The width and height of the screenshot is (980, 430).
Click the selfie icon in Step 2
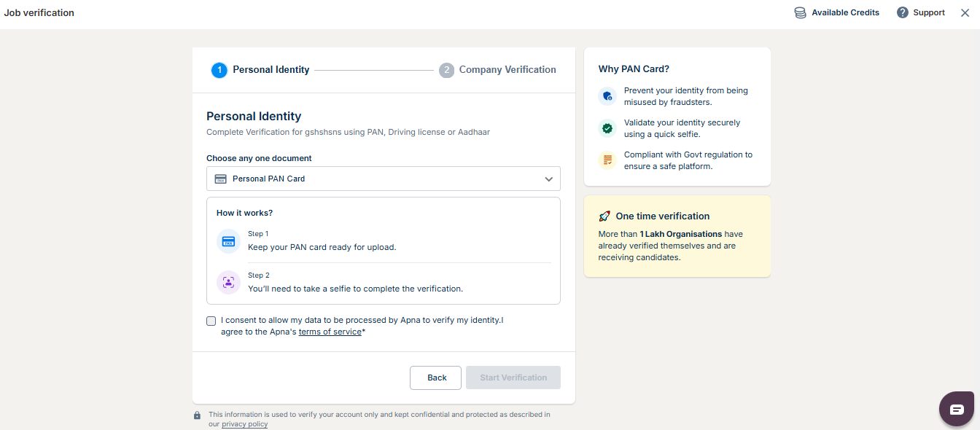pos(228,282)
